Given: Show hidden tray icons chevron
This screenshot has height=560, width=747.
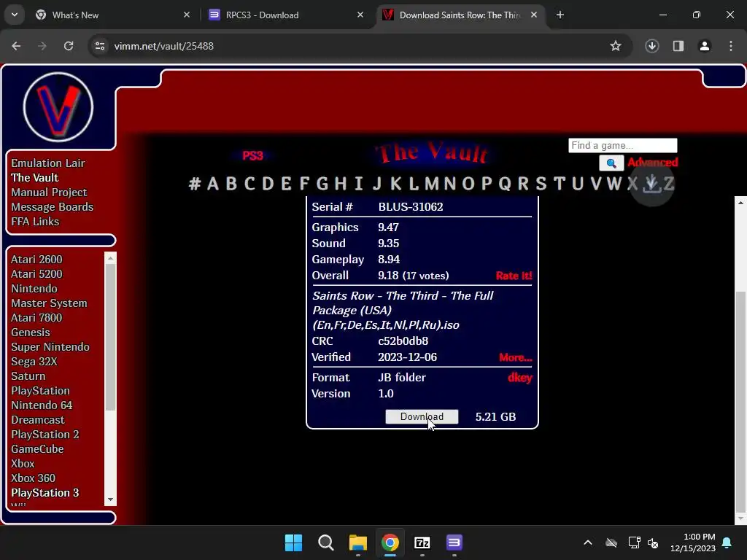Looking at the screenshot, I should pos(588,542).
